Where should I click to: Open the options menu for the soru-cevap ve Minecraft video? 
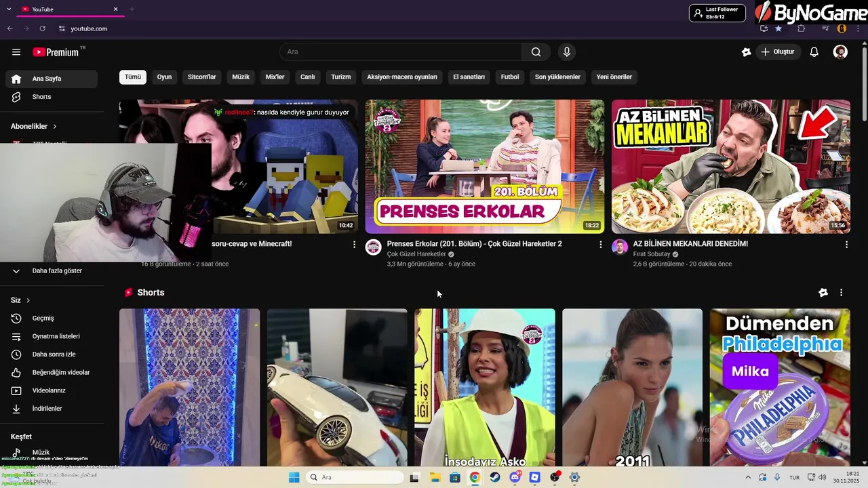354,245
